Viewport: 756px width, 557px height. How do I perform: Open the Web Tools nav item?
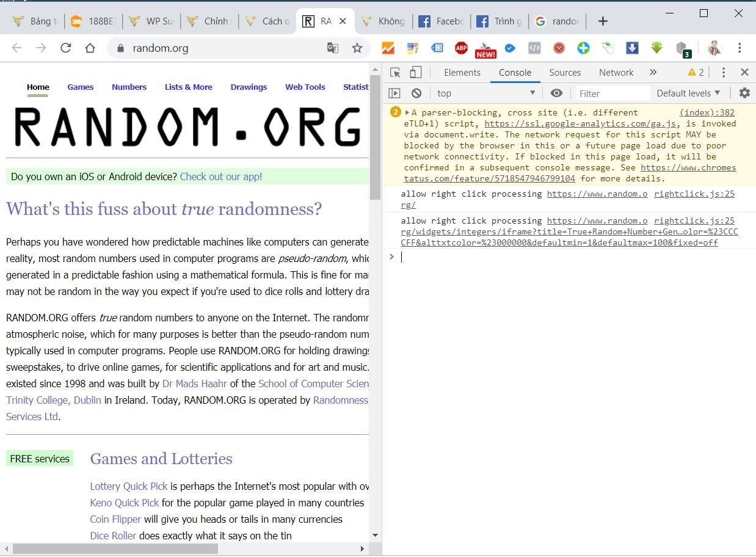click(305, 87)
